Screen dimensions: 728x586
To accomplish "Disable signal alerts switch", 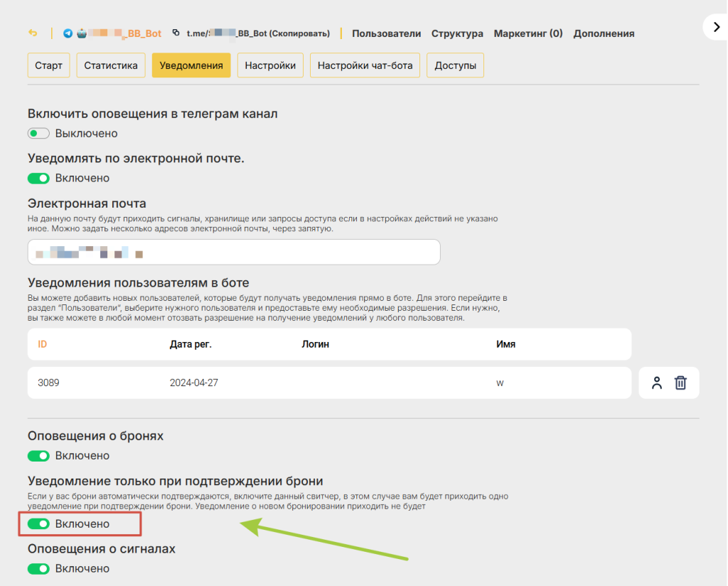I will pos(38,568).
